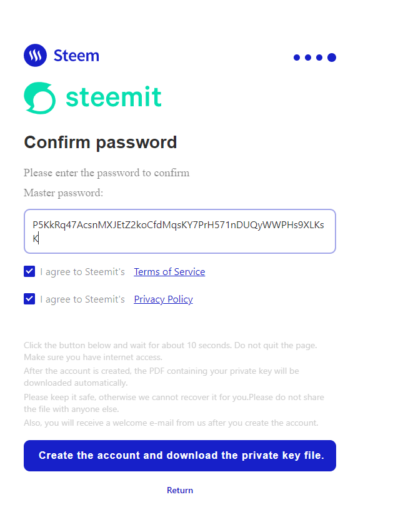Click the green steemit wordmark
Image resolution: width=398 pixels, height=532 pixels.
113,98
